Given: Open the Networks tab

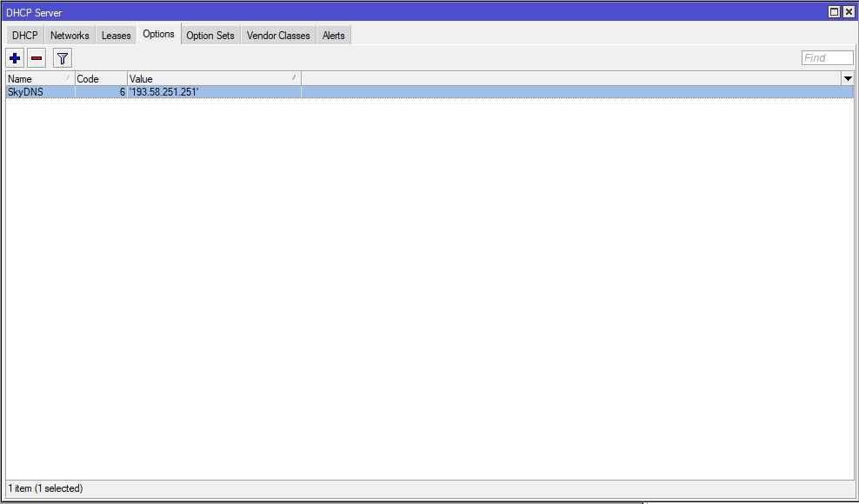Looking at the screenshot, I should 70,35.
